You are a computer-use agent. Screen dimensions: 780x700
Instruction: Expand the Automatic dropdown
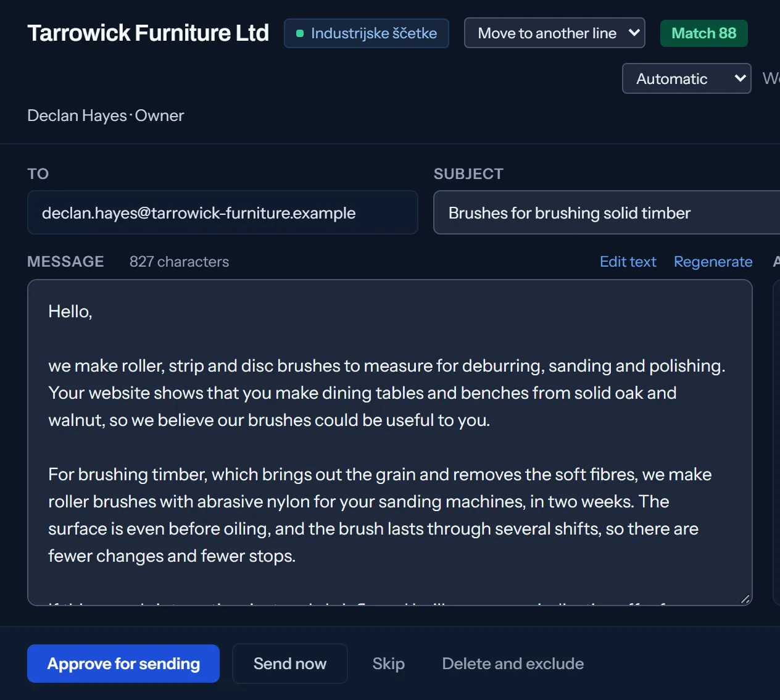point(686,78)
